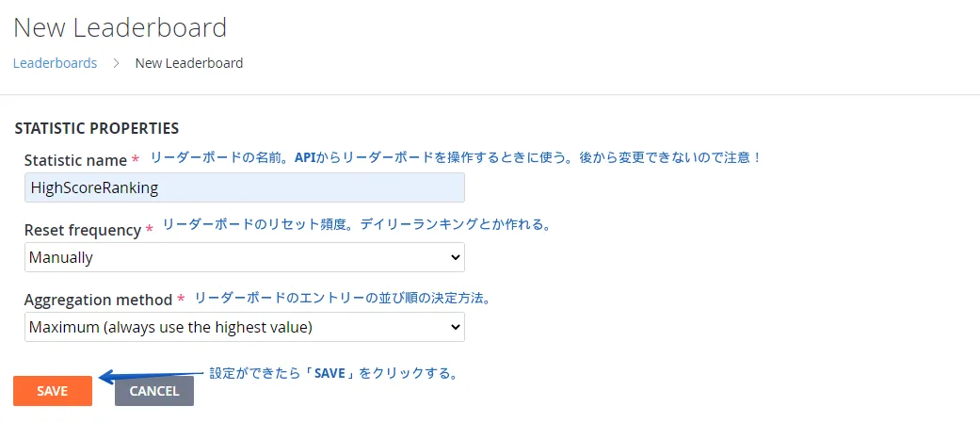Click the red asterisk beside Statistic name
This screenshot has width=980, height=423.
pos(136,161)
